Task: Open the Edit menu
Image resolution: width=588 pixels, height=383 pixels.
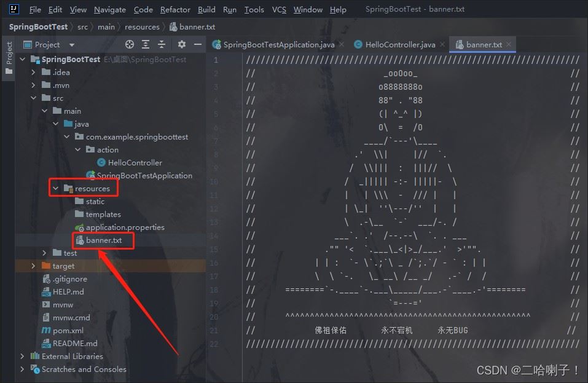Action: click(x=55, y=9)
